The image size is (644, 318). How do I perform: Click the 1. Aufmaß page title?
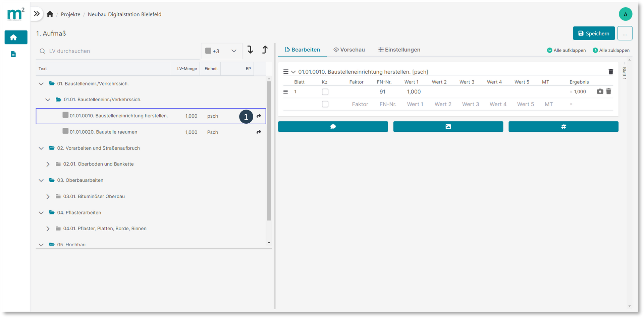point(51,34)
